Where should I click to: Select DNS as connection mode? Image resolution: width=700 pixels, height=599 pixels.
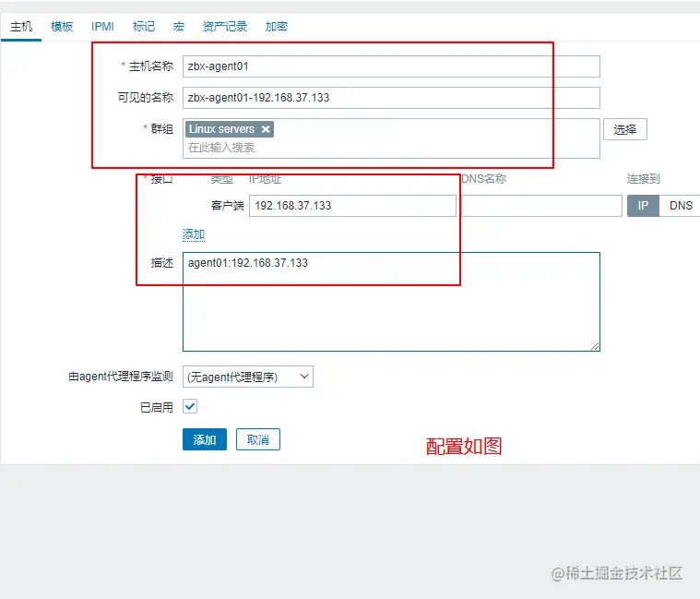681,206
